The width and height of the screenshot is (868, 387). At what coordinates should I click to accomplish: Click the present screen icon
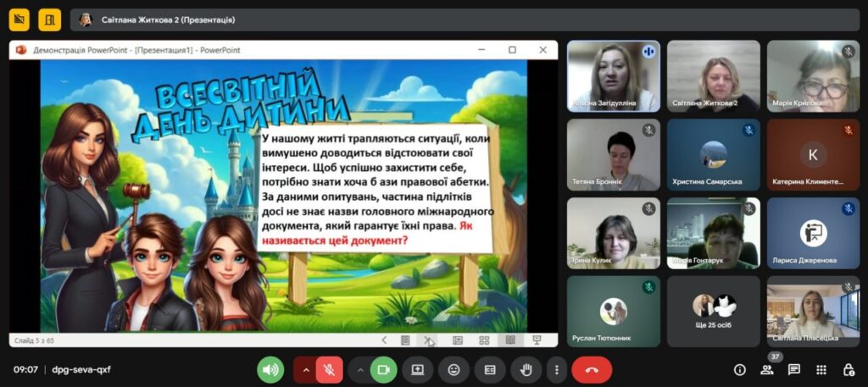[417, 369]
